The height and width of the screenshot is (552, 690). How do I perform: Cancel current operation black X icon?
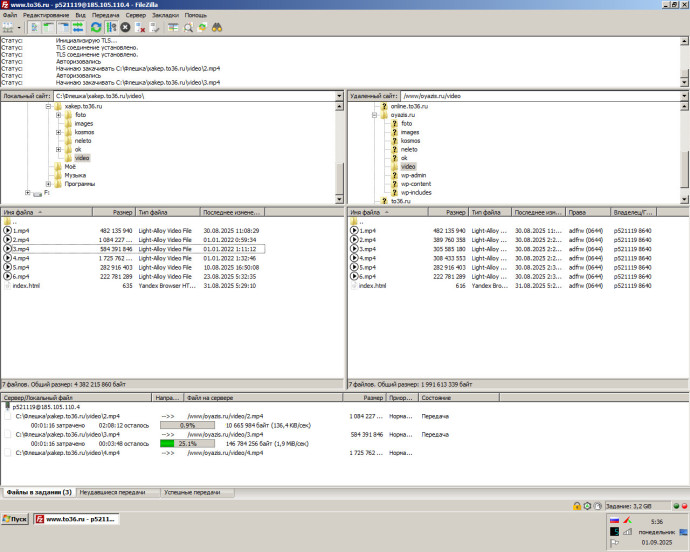click(x=125, y=28)
